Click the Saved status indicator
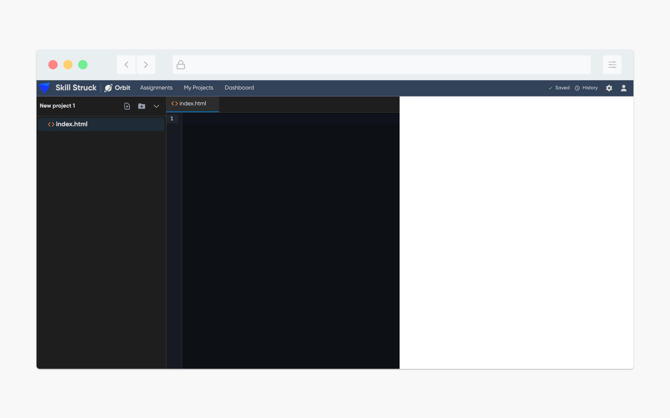Screen dimensions: 670x418 pyautogui.click(x=559, y=88)
